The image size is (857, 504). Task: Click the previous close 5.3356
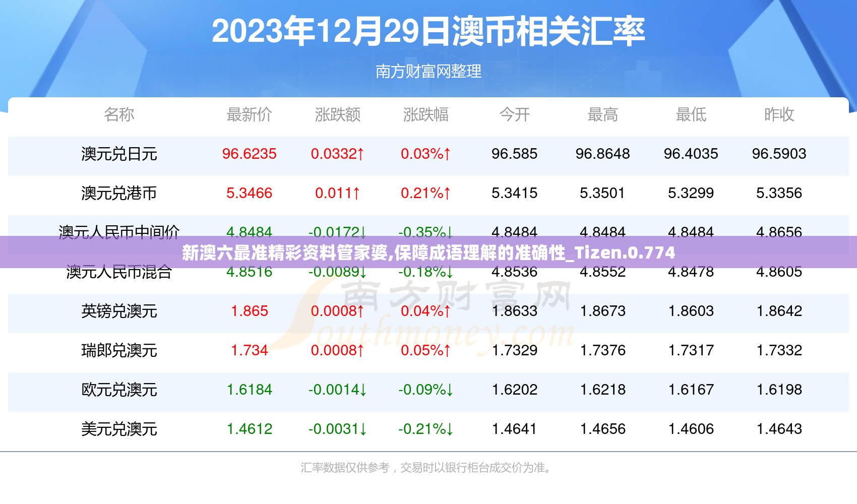click(x=779, y=193)
